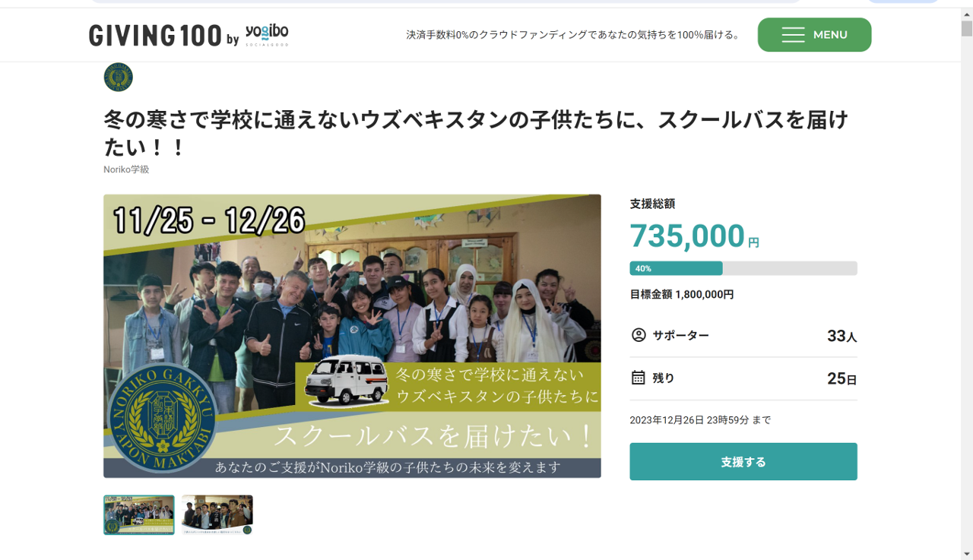Click the 支援する support button
Screen dimensions: 973x560
pyautogui.click(x=743, y=461)
